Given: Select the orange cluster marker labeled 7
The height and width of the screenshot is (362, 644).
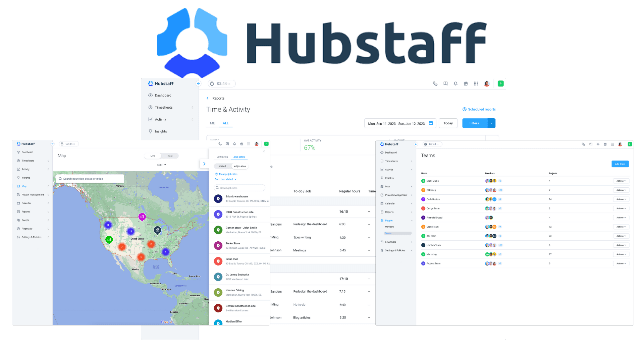Looking at the screenshot, I should coord(122,247).
